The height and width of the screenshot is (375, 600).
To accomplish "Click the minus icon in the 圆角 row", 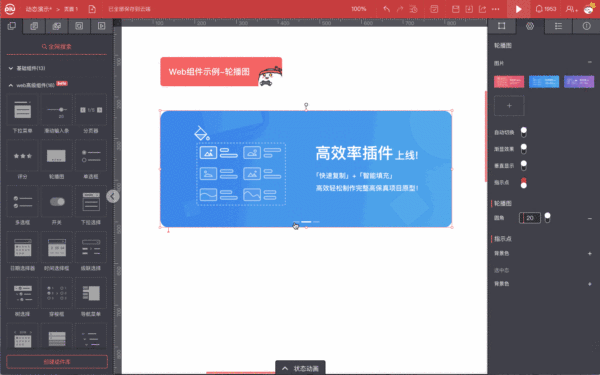I will pyautogui.click(x=590, y=218).
